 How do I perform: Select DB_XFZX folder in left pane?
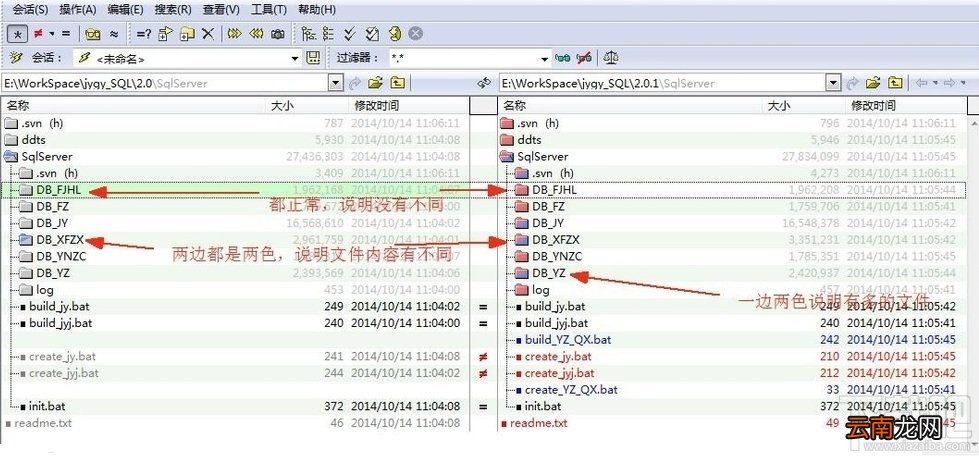point(60,239)
